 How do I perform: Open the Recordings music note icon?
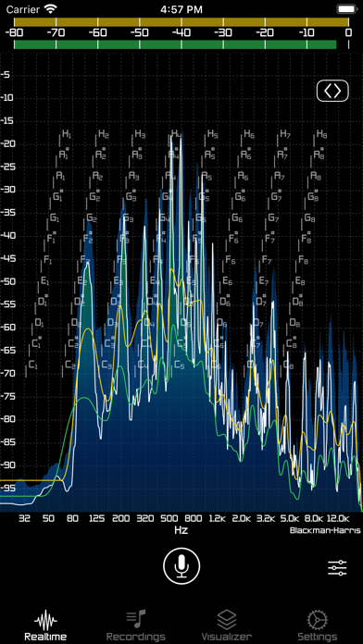pos(136,618)
